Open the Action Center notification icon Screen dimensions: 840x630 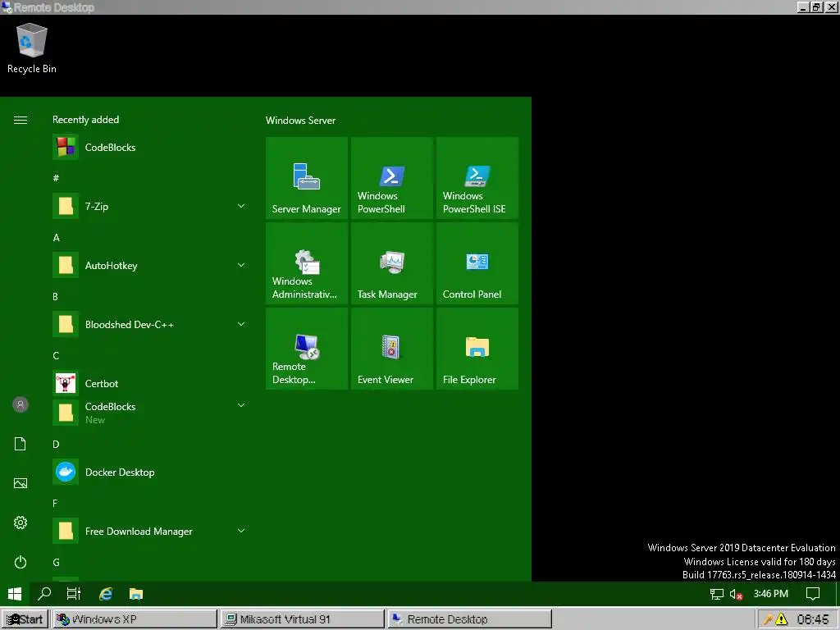[813, 594]
